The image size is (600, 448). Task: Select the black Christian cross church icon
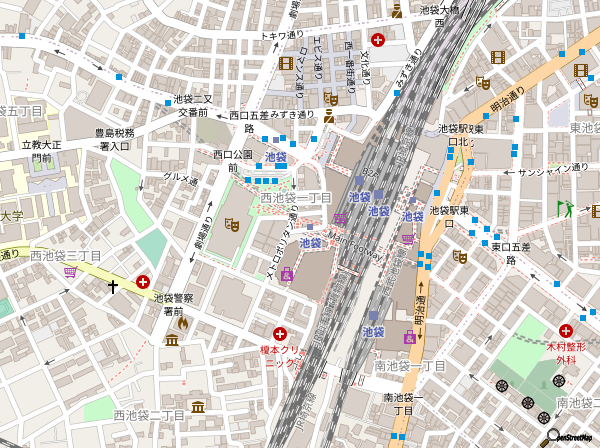click(x=112, y=286)
